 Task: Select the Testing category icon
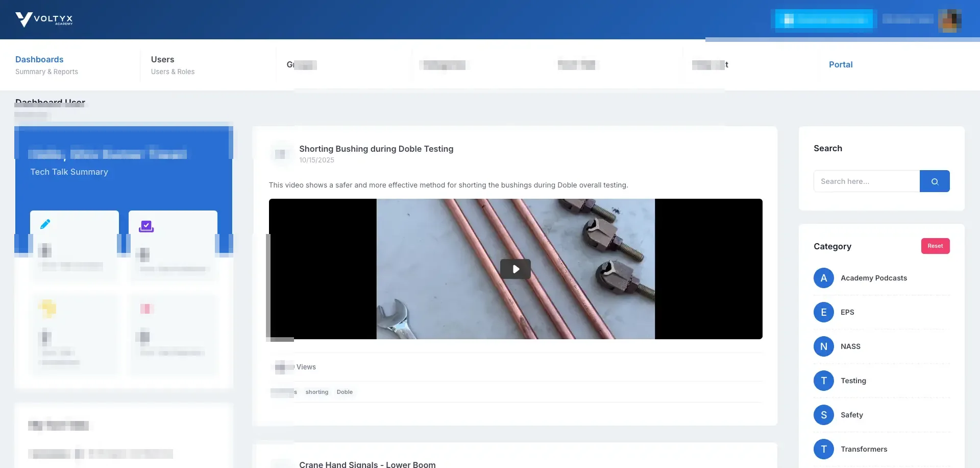pos(823,381)
